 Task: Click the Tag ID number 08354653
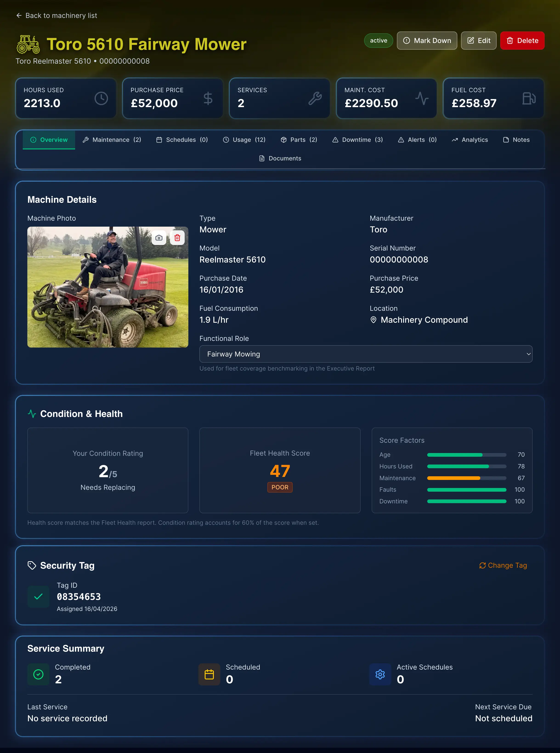click(x=79, y=597)
